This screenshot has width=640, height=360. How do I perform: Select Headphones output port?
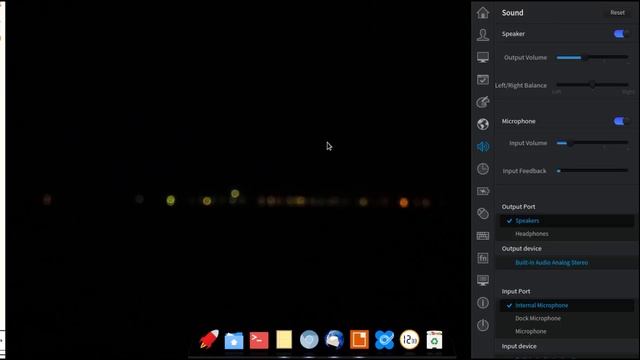[567, 234]
